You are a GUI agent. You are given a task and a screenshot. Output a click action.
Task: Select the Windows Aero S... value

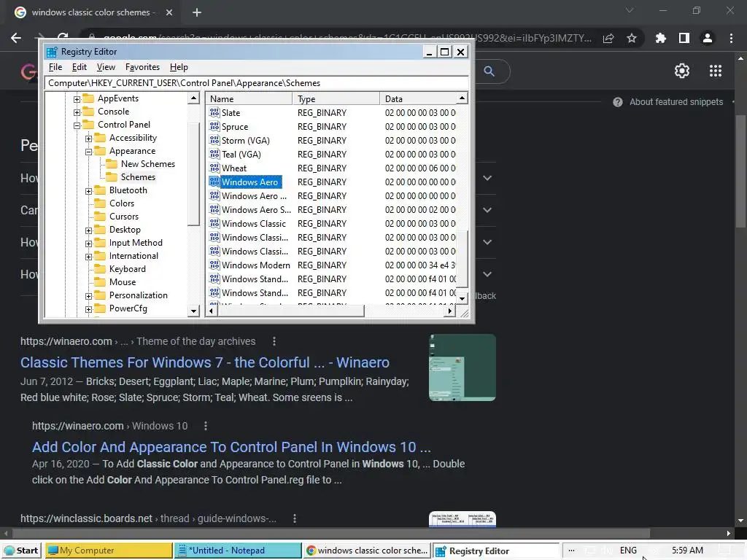tap(256, 209)
